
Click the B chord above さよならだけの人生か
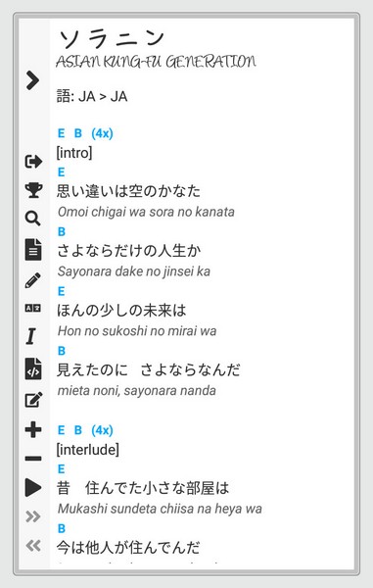(62, 231)
